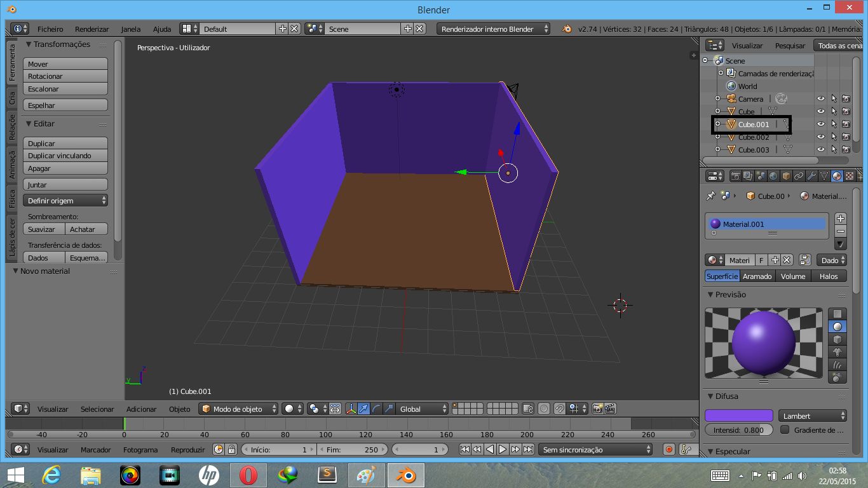The image size is (868, 488).
Task: Toggle visibility eye for Cube.001
Action: click(820, 125)
